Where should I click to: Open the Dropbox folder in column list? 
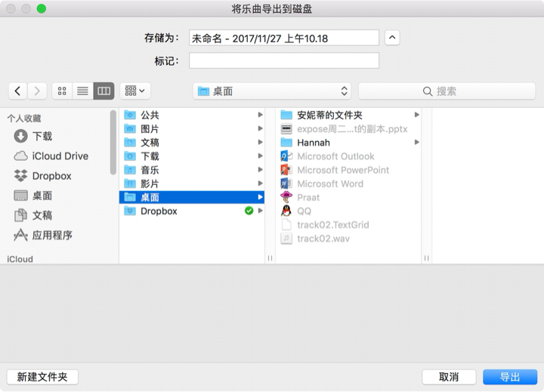191,211
